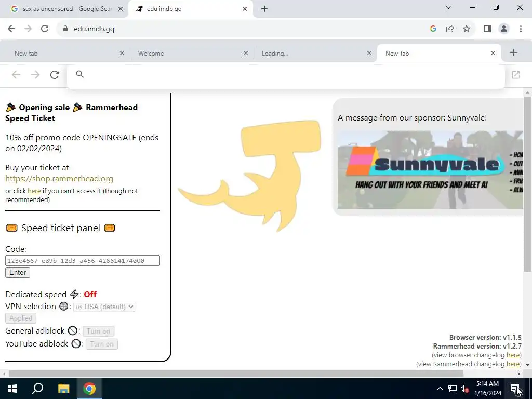
Task: Close the edu.imdb.gq Chrome tab
Action: point(245,9)
